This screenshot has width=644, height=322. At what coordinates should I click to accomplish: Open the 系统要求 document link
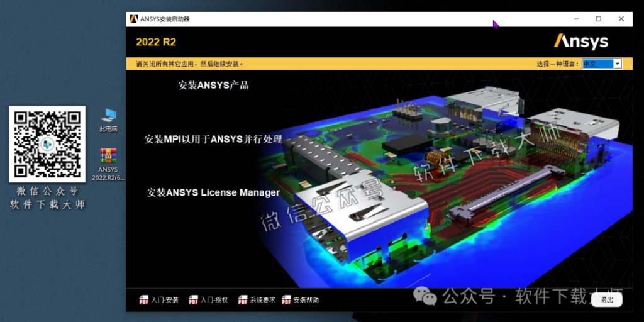click(x=262, y=300)
